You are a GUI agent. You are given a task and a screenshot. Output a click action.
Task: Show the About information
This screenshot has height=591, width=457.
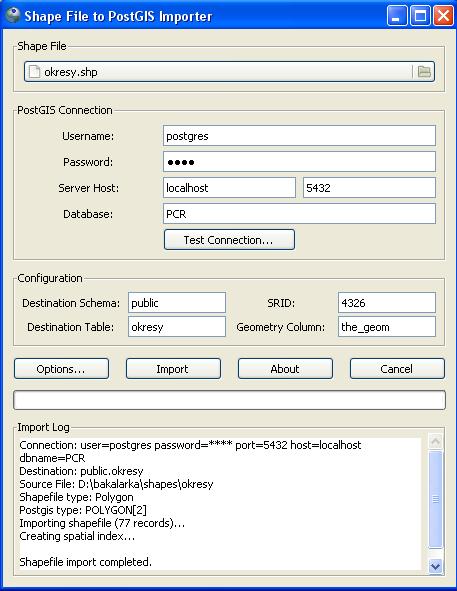(285, 369)
